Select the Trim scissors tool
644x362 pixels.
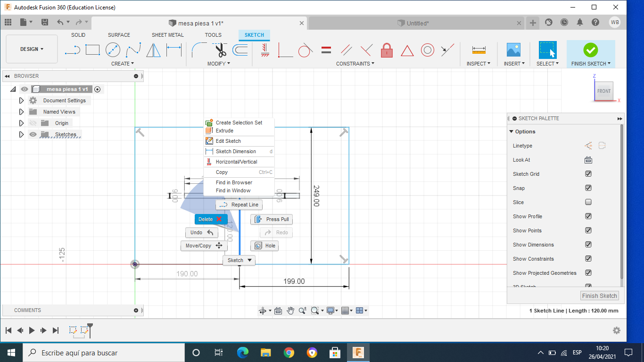[x=220, y=49]
